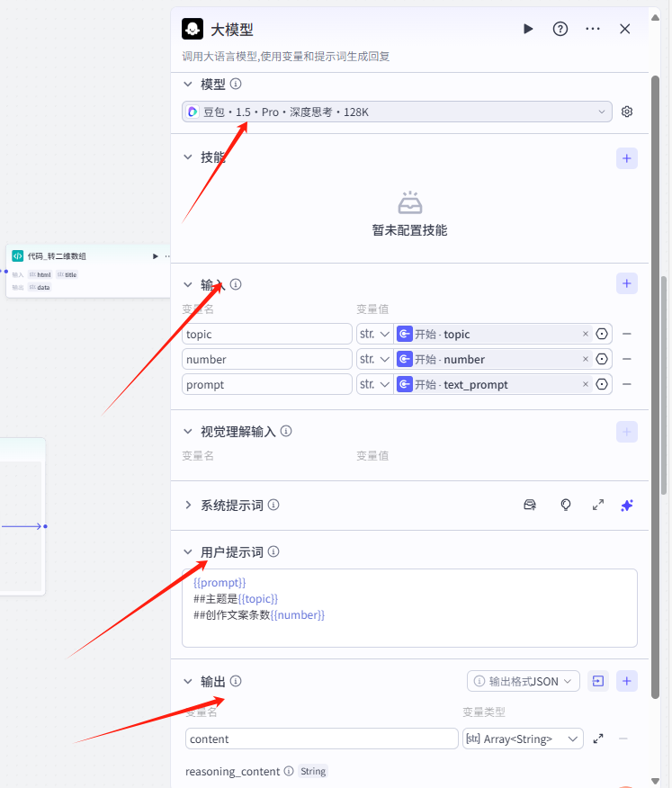Close the 大模型 settings panel
This screenshot has height=788, width=672.
tap(624, 29)
